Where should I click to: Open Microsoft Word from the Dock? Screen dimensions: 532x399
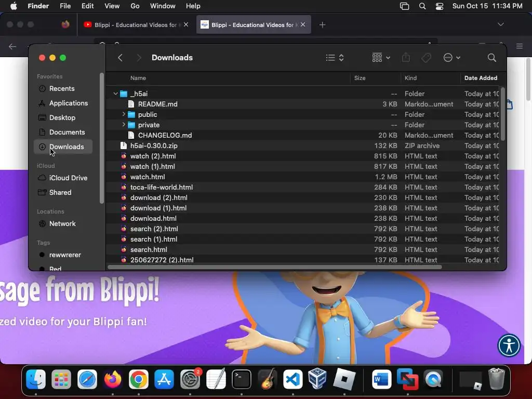click(382, 379)
